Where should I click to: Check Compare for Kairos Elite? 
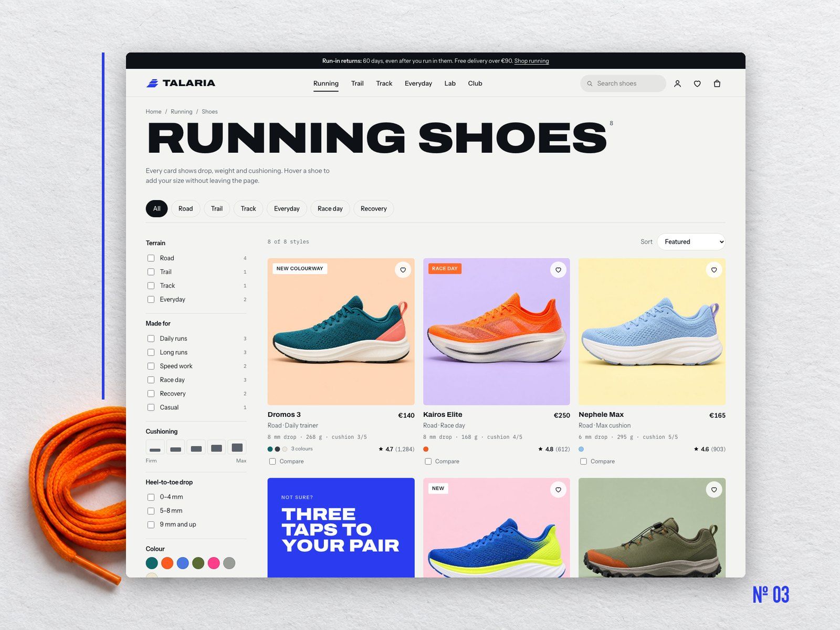coord(428,461)
